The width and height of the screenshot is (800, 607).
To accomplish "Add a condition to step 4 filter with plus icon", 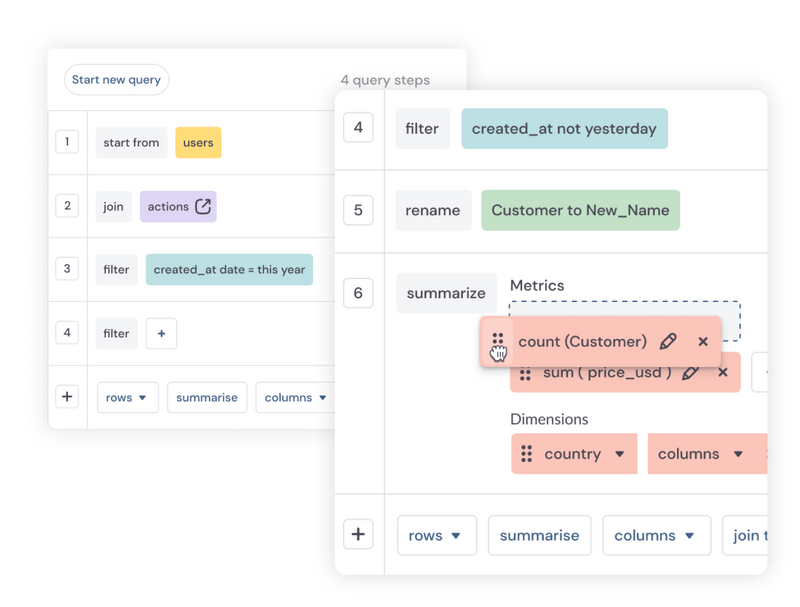I will click(x=161, y=333).
